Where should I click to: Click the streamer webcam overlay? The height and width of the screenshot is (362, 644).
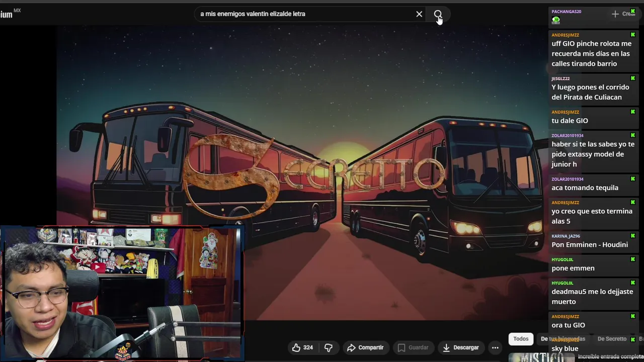pyautogui.click(x=122, y=294)
